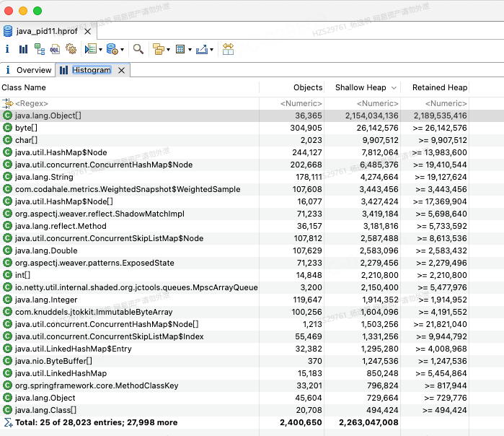Click the Regex class name filter field

(130, 103)
